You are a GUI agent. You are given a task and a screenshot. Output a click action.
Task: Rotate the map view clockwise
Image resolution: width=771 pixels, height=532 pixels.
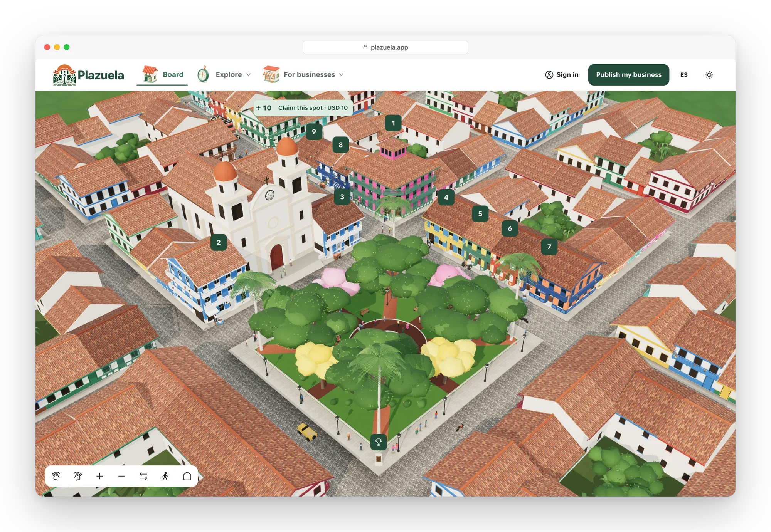tap(77, 476)
